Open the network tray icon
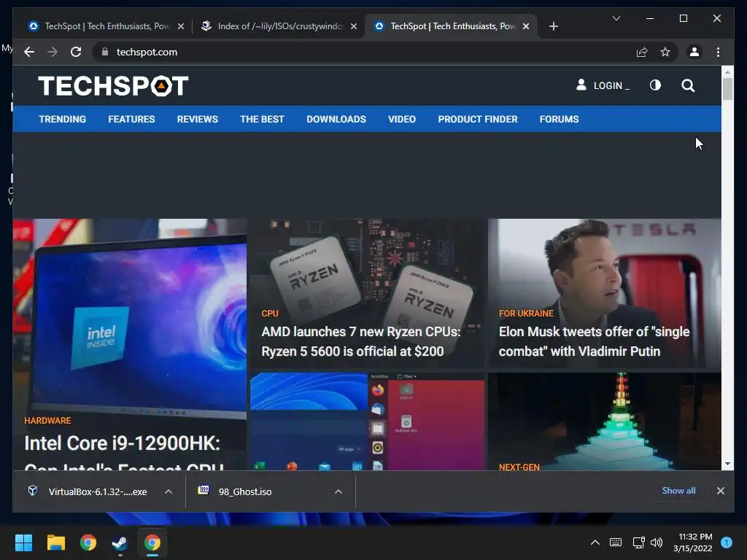This screenshot has height=560, width=747. 638,542
